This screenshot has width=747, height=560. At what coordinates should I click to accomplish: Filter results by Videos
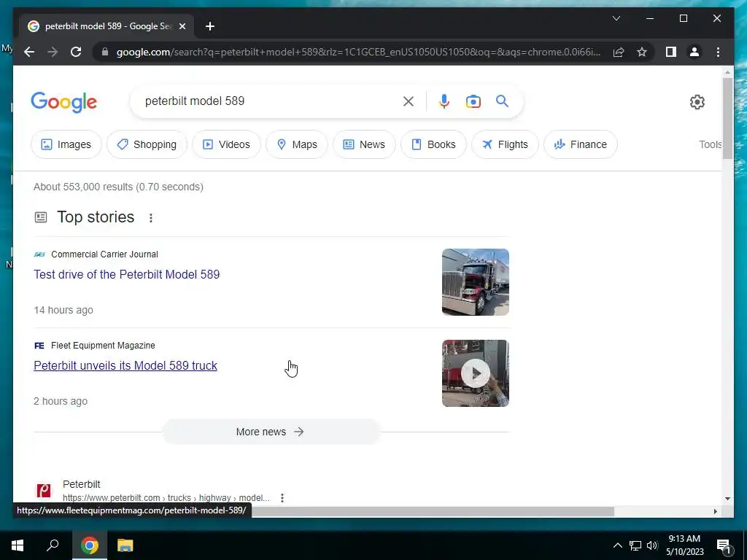[226, 144]
